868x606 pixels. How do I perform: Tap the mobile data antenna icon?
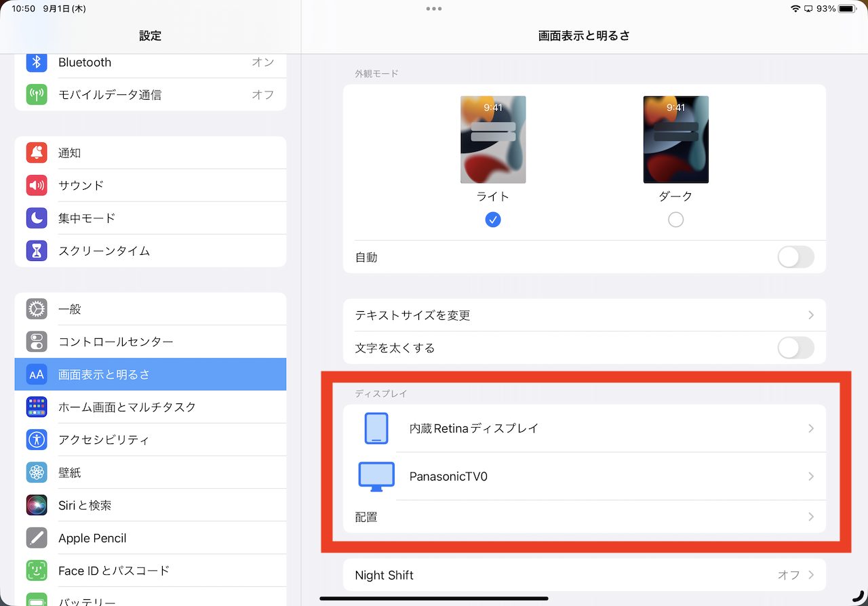coord(37,95)
